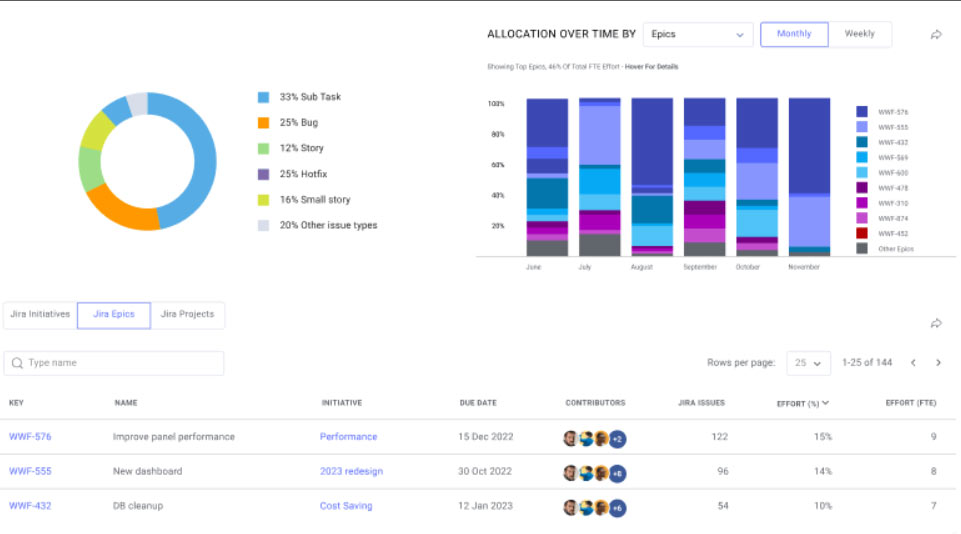Open the Rows per page dropdown
The width and height of the screenshot is (961, 534).
coord(808,363)
